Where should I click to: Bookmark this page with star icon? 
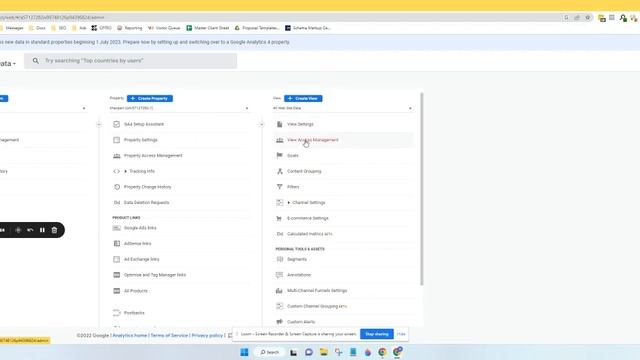click(x=588, y=18)
